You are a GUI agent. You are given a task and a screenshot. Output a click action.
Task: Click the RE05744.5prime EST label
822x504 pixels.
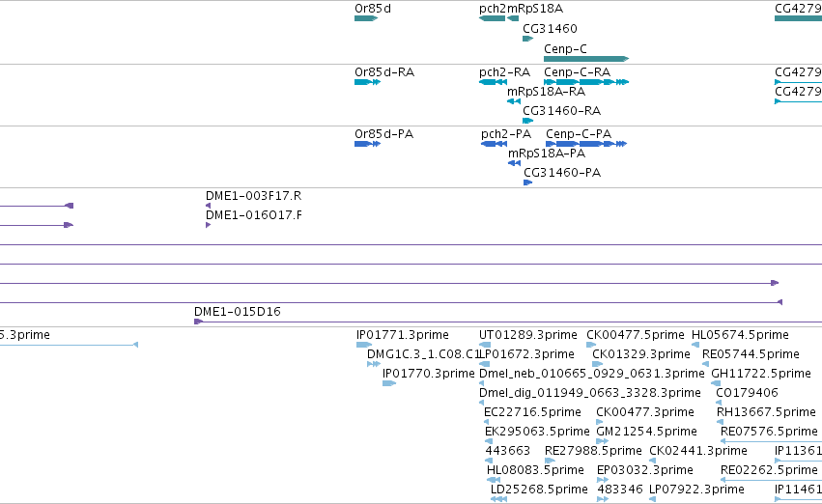tap(751, 354)
